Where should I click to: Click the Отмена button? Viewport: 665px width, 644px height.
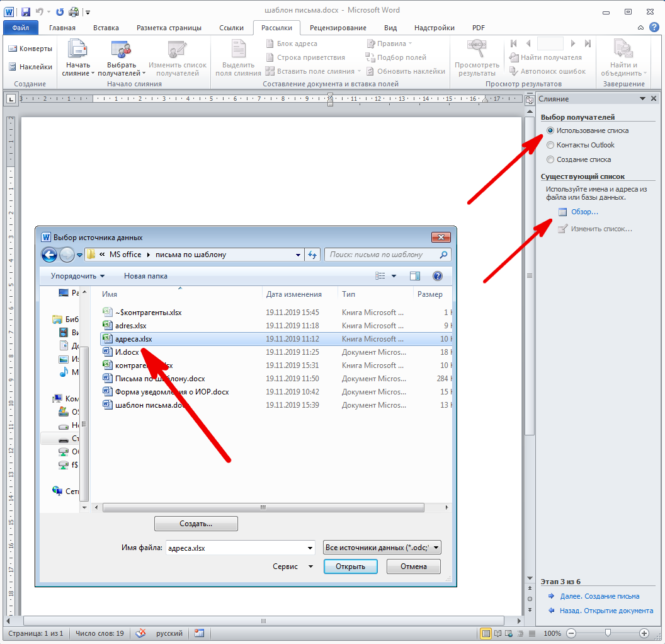(414, 566)
